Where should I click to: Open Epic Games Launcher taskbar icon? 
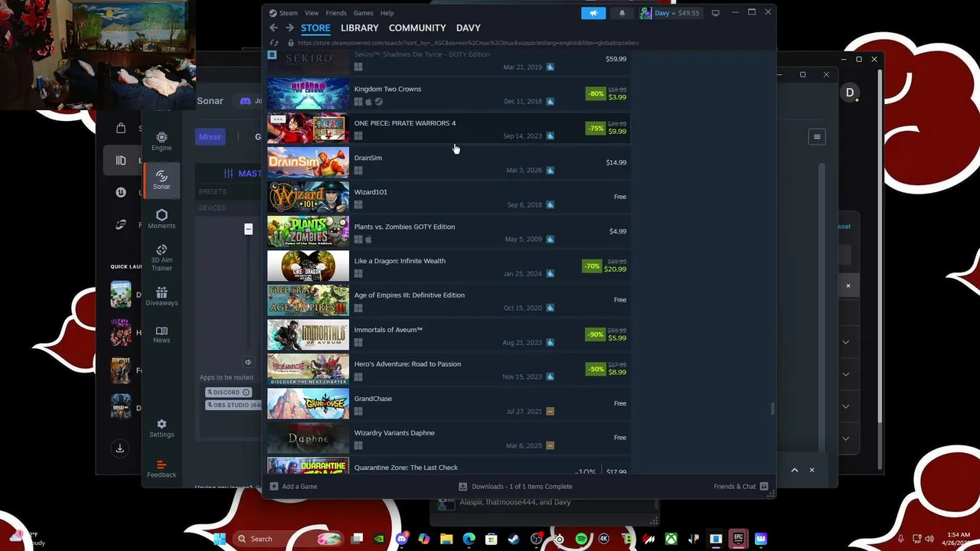738,539
